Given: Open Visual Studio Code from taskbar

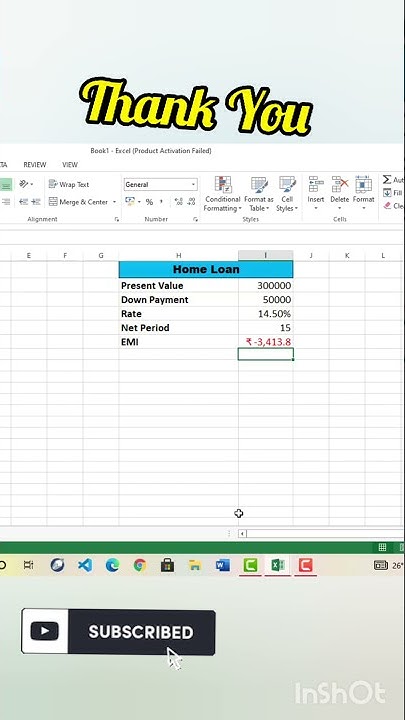Looking at the screenshot, I should (x=84, y=565).
